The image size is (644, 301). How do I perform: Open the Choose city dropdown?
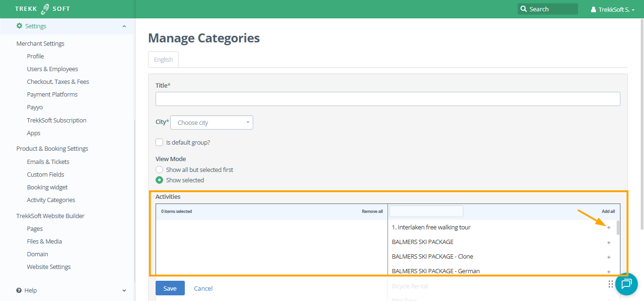(x=212, y=122)
